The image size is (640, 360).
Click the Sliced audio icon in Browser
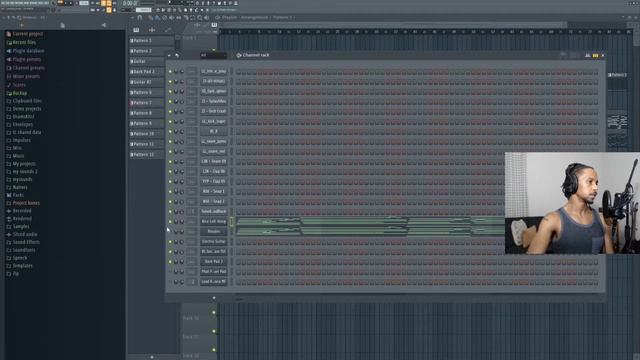(x=9, y=235)
